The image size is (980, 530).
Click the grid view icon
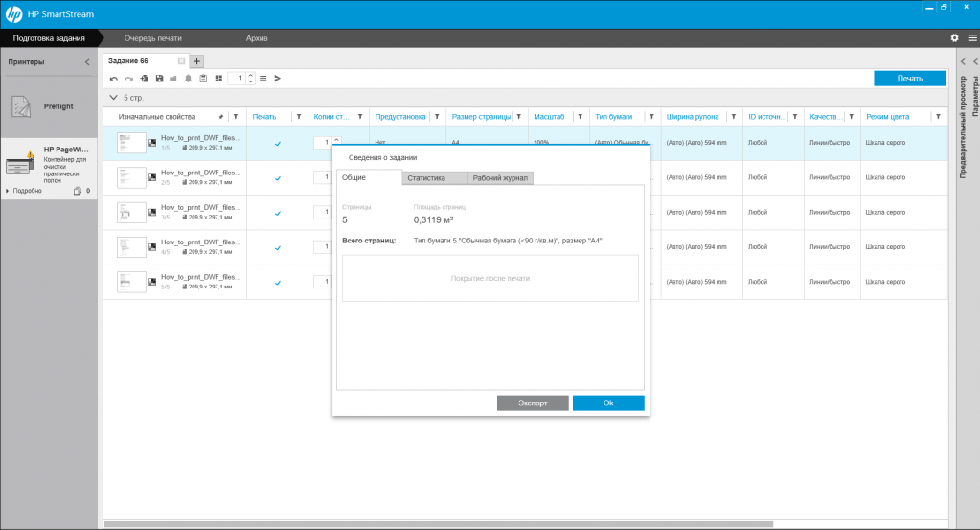coord(218,79)
